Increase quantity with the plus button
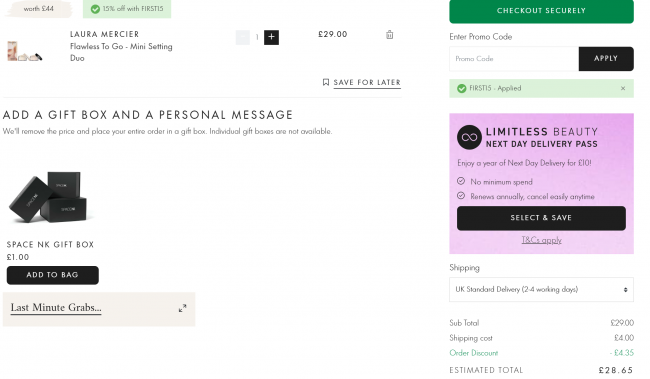This screenshot has height=379, width=650. point(272,37)
